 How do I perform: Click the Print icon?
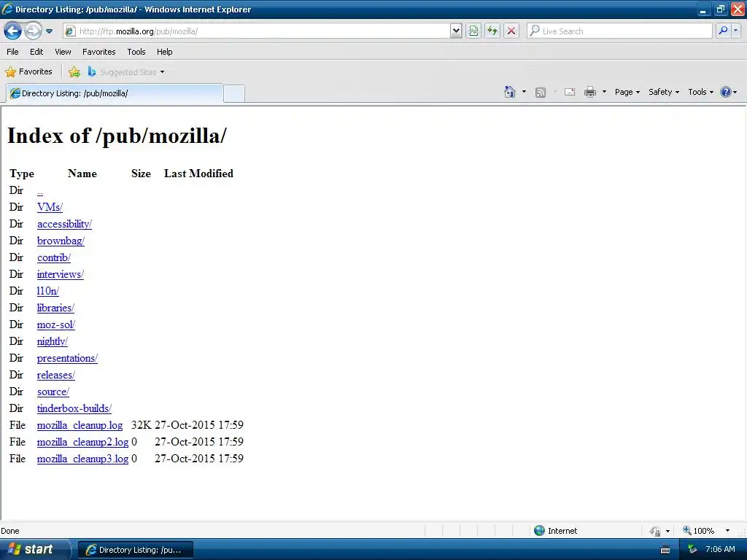[x=590, y=92]
